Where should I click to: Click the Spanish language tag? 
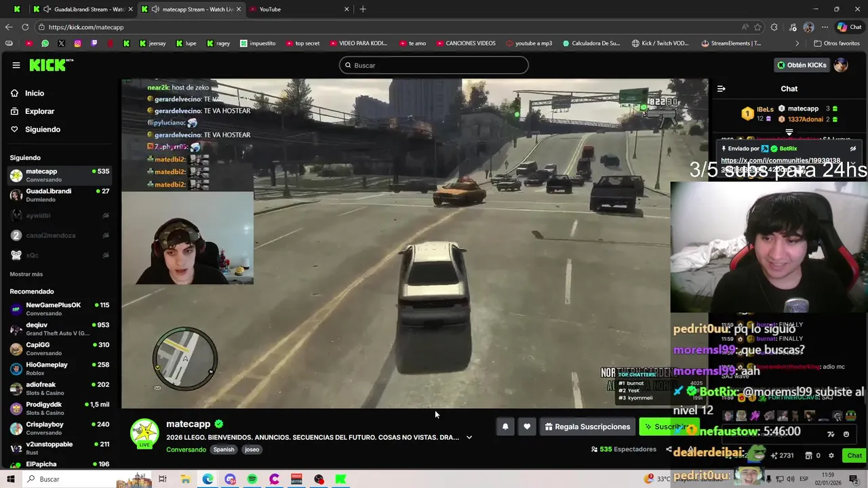point(223,449)
